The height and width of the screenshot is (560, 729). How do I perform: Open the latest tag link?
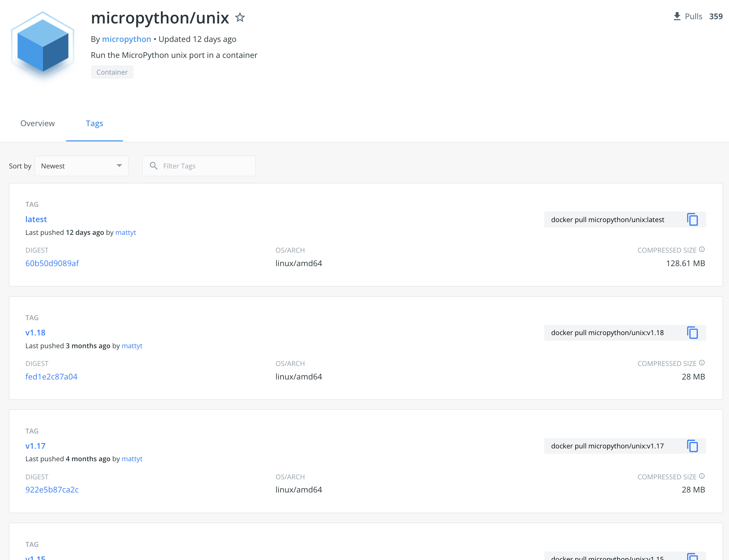click(36, 219)
